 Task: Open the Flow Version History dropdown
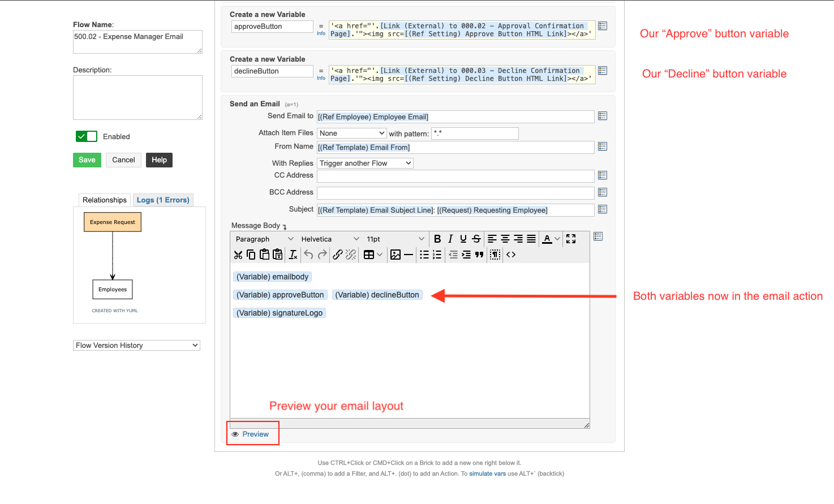136,345
